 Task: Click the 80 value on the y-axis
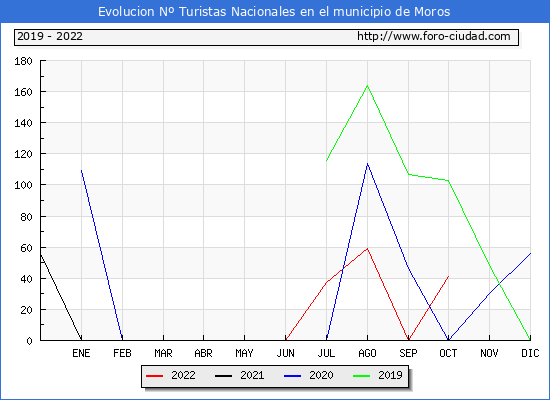[x=26, y=217]
